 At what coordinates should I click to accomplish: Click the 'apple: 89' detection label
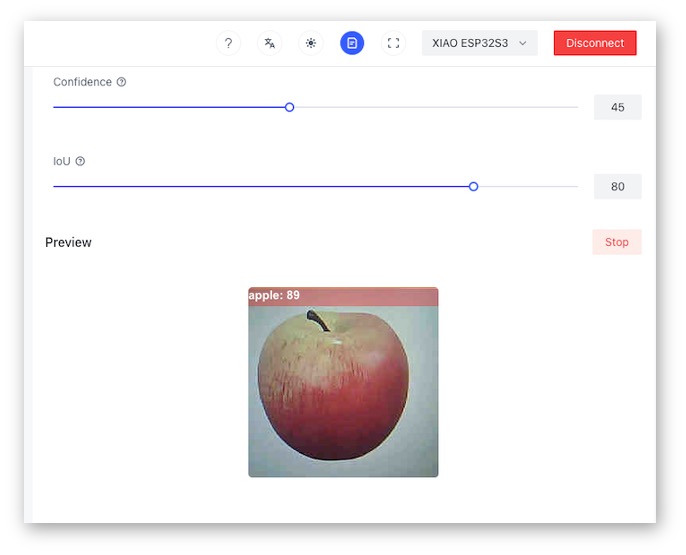[x=274, y=296]
